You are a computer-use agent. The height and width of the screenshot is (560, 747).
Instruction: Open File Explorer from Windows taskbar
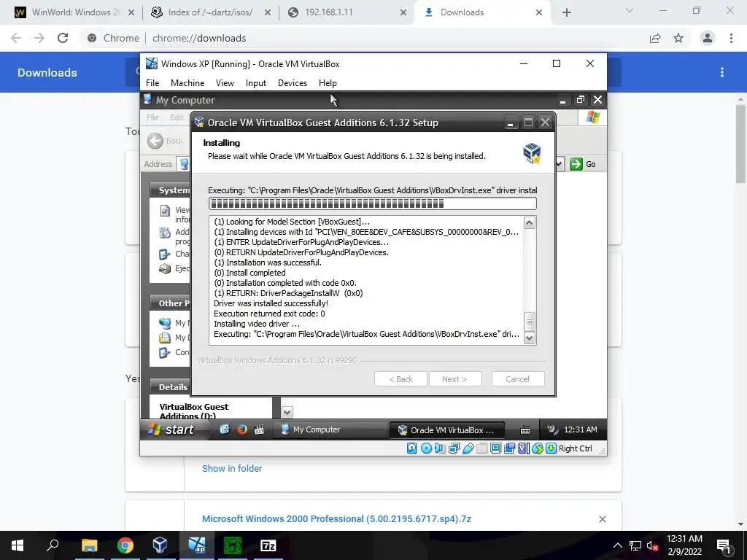pyautogui.click(x=89, y=545)
